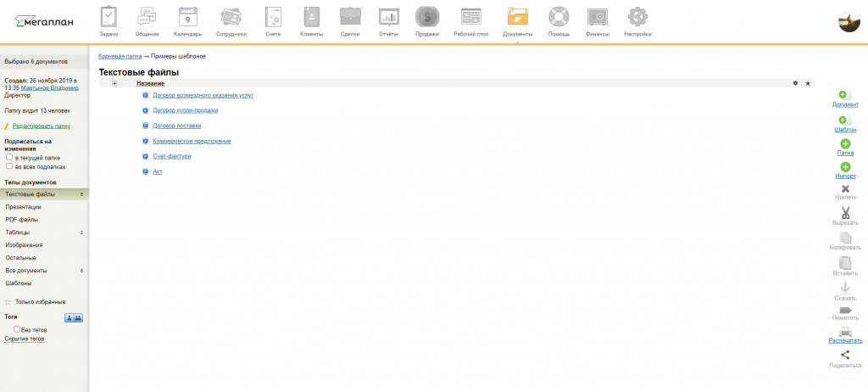Select 'PDF-файлы' in document types
The image size is (868, 392).
[x=21, y=219]
